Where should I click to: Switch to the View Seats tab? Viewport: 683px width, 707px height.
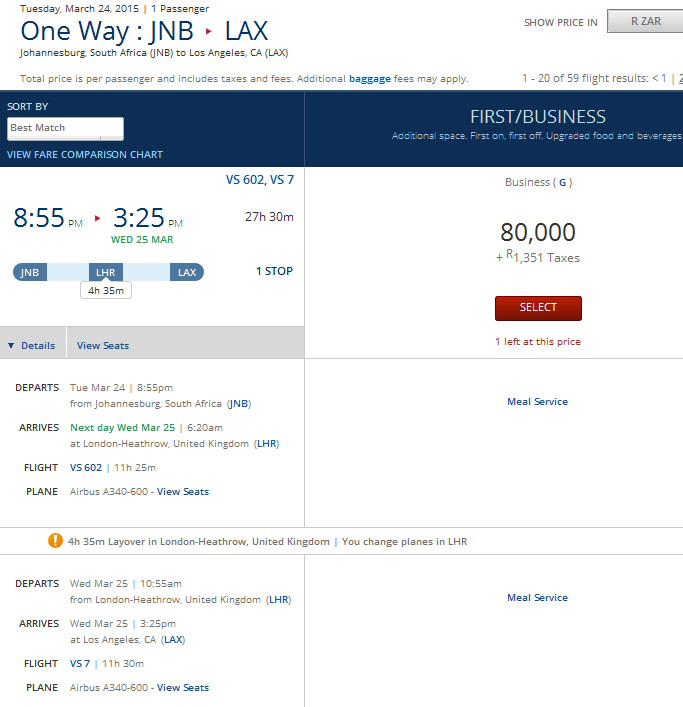coord(103,345)
